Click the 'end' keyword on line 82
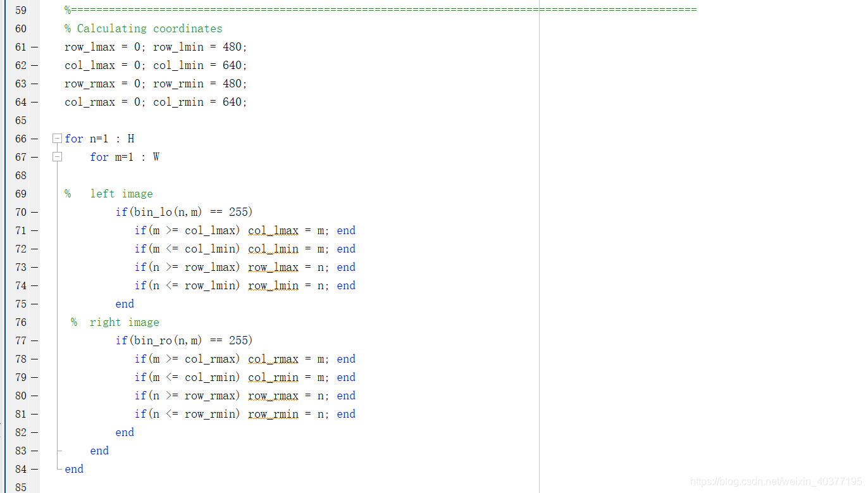The height and width of the screenshot is (493, 868). (125, 432)
